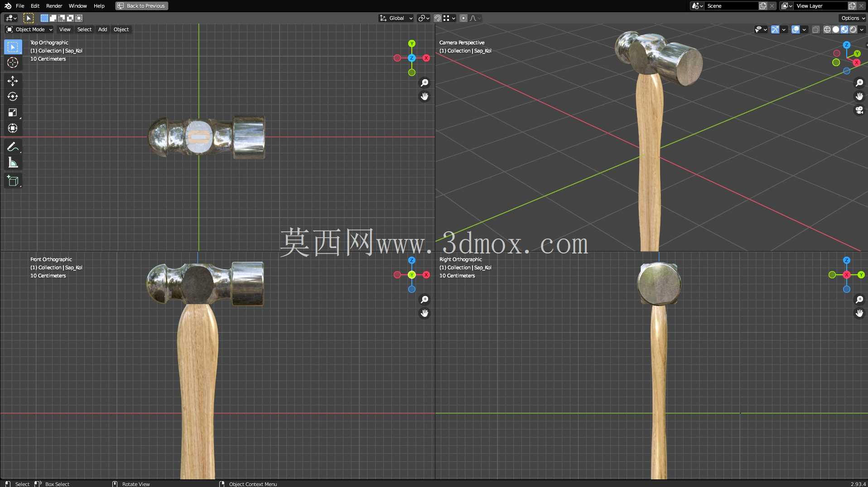Pan hand icon in Right Orthographic view
868x487 pixels.
click(x=859, y=313)
